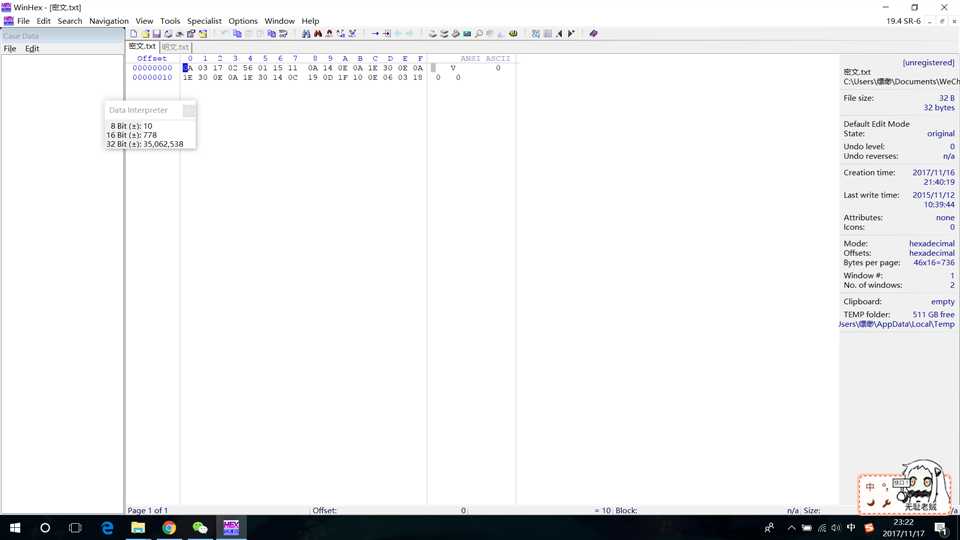Click the wrench on the IME floating bar
The width and height of the screenshot is (960, 540).
(886, 503)
